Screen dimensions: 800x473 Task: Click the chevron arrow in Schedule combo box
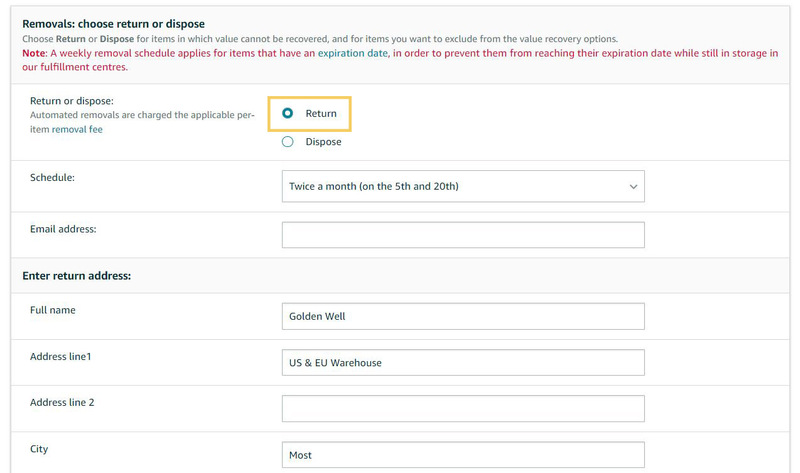point(633,187)
